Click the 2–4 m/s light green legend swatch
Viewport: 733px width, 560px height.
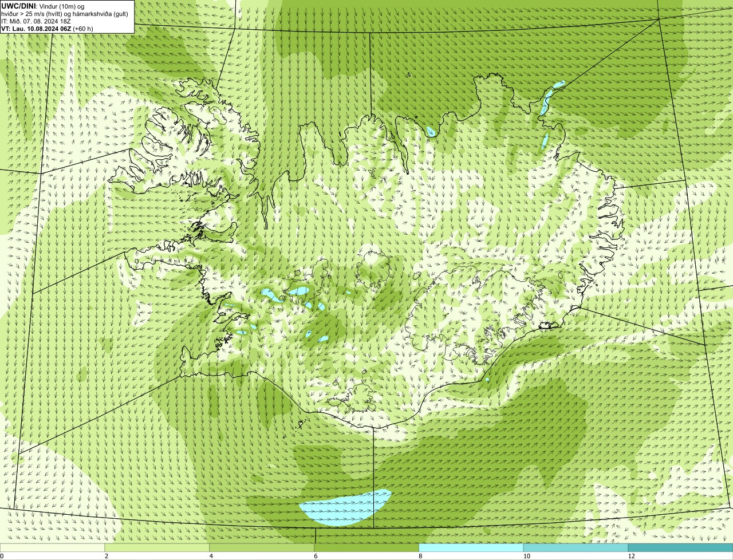(x=157, y=547)
